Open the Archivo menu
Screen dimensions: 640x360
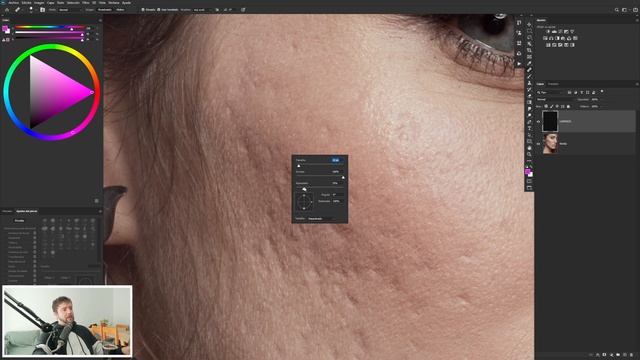[x=13, y=3]
